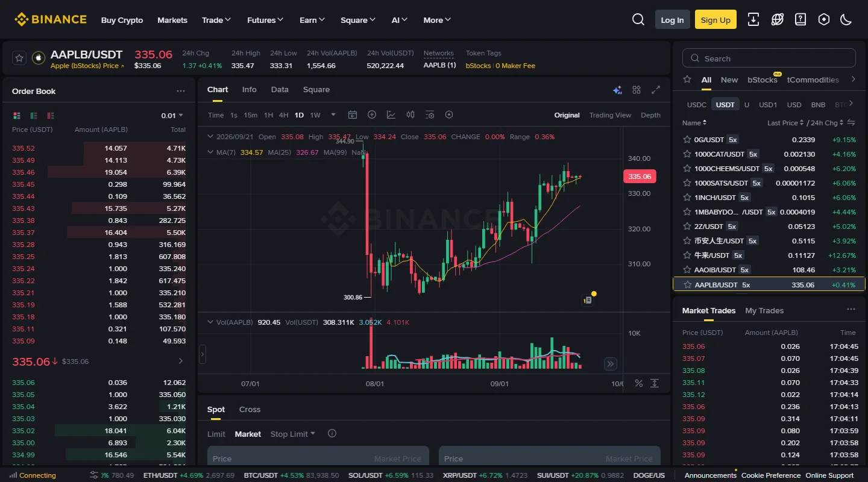This screenshot has width=868, height=482.
Task: Expand the Trade menu
Action: (x=216, y=20)
